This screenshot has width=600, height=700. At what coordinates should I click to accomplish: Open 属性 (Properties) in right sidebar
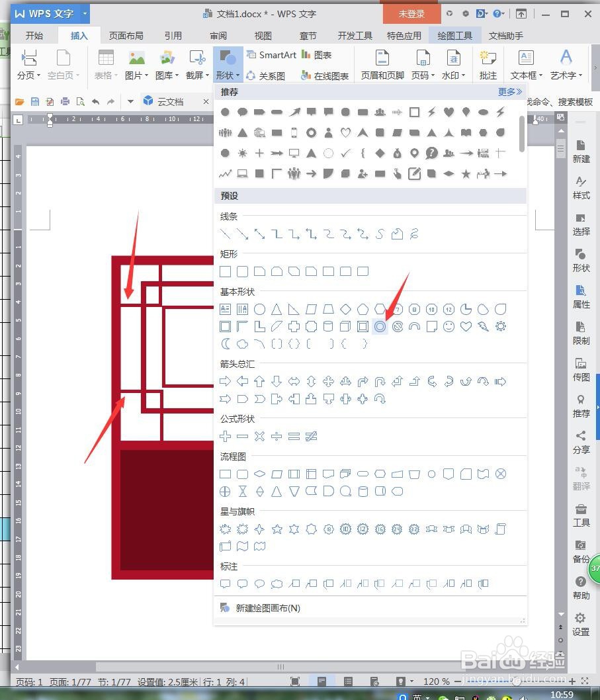(581, 297)
